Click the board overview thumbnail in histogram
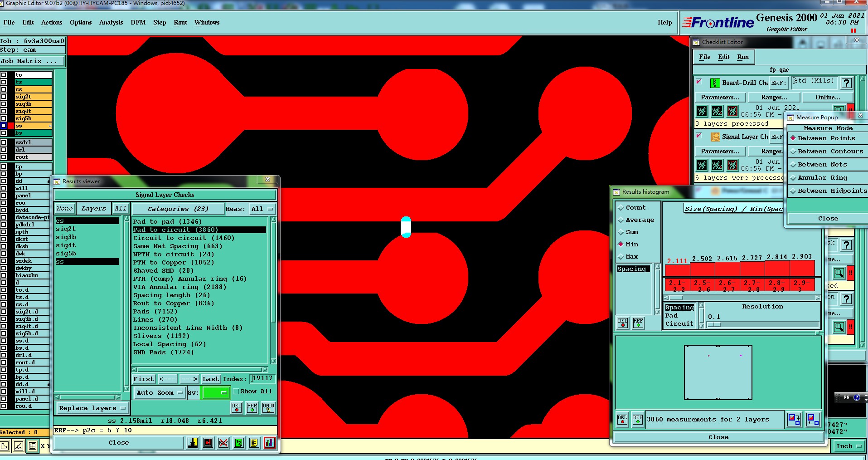 tap(718, 372)
